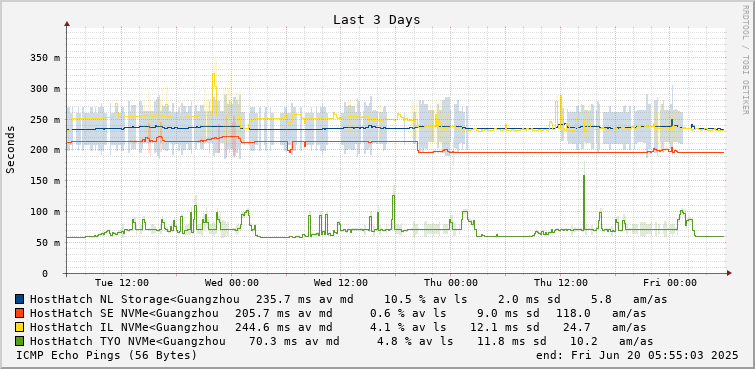Image resolution: width=755 pixels, height=369 pixels.
Task: Click the red HostHatch SE NVMe legend swatch
Action: pyautogui.click(x=20, y=313)
